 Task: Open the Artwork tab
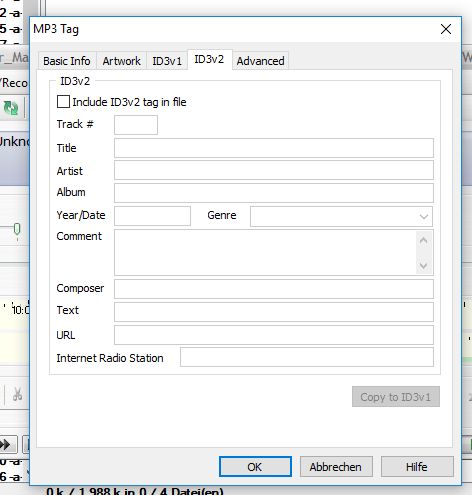pyautogui.click(x=121, y=61)
